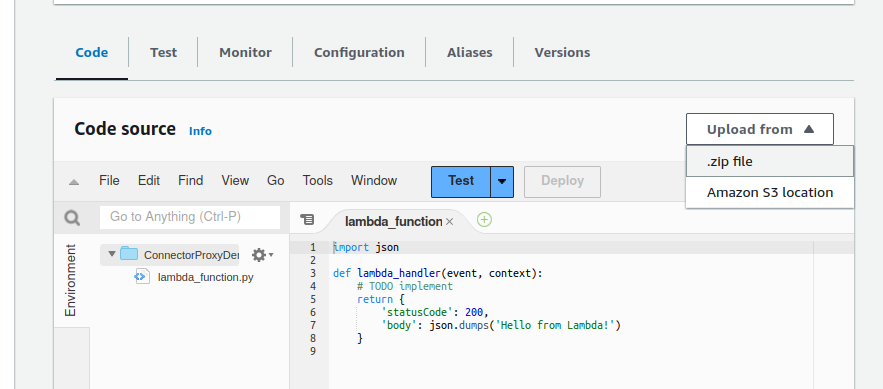Focus the Go to Anything field
Image resolution: width=883 pixels, height=389 pixels.
click(190, 217)
